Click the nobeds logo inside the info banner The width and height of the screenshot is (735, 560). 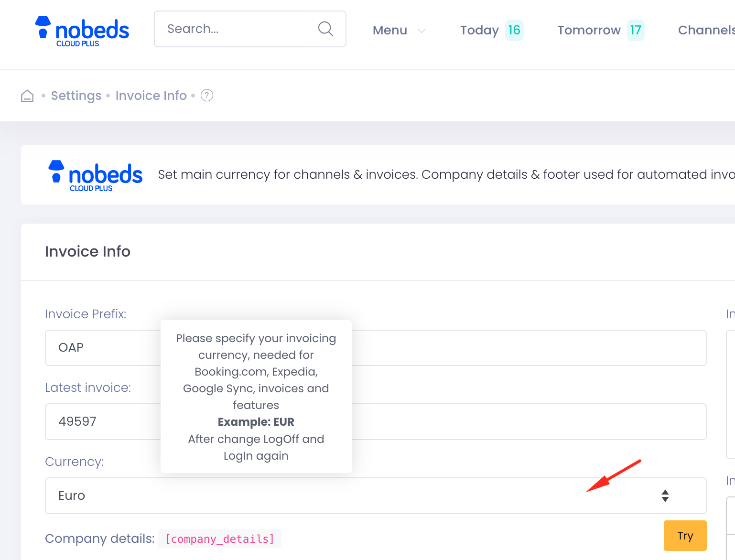click(x=95, y=175)
